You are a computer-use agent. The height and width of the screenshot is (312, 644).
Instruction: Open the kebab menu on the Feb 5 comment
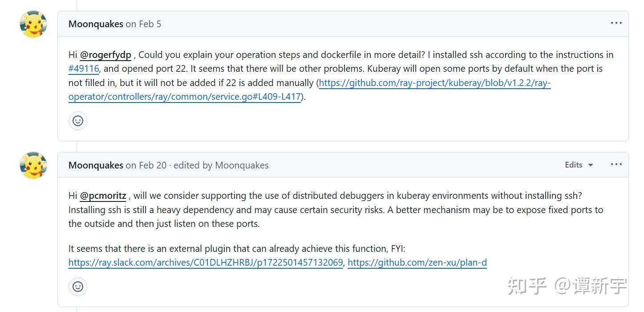[x=616, y=23]
